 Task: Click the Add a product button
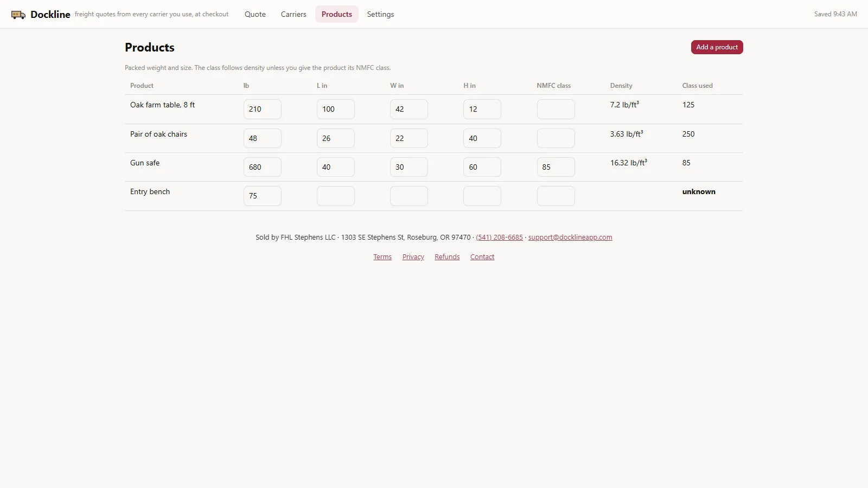point(717,47)
